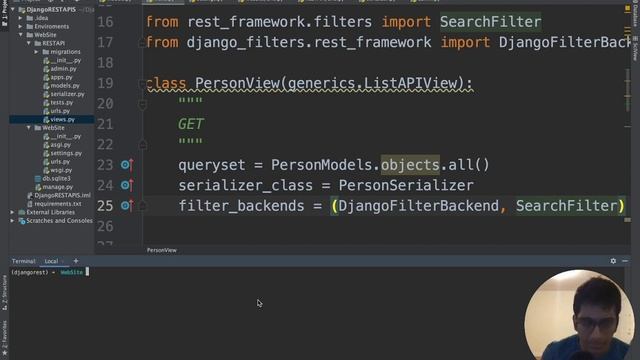Collapse the RESTAPI folder arrow
The width and height of the screenshot is (640, 360).
tap(29, 43)
